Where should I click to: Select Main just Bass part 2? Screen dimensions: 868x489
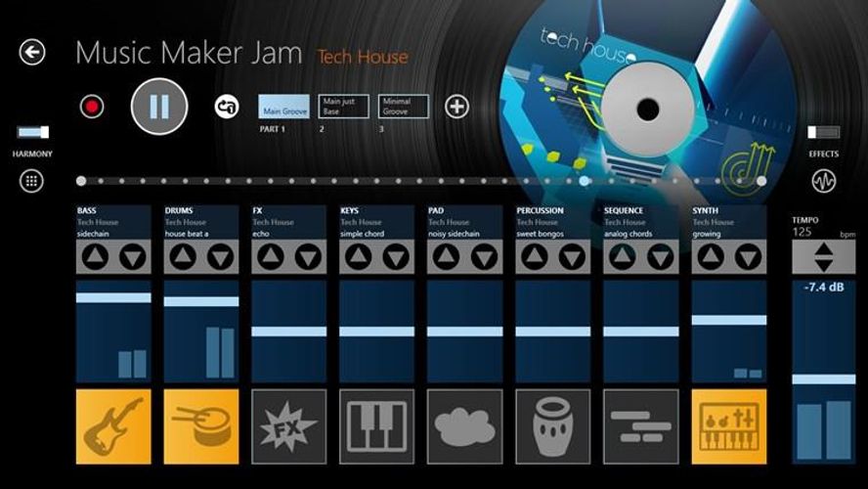[344, 107]
